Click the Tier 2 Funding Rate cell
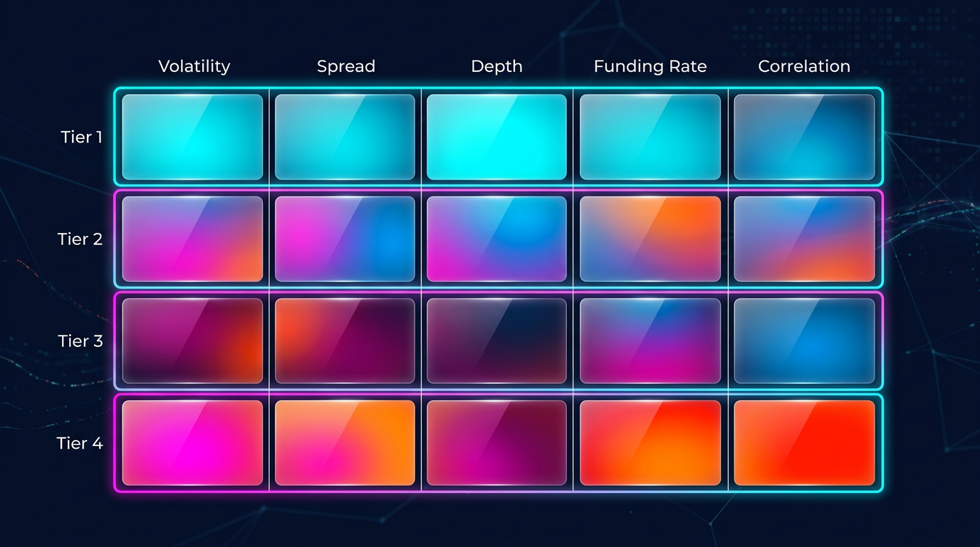The width and height of the screenshot is (980, 547). [650, 239]
